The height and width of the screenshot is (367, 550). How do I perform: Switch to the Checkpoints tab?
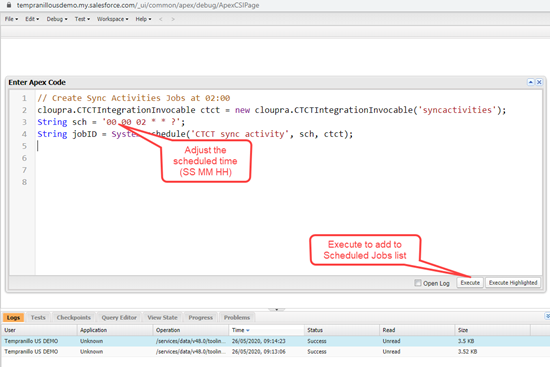[x=74, y=318]
